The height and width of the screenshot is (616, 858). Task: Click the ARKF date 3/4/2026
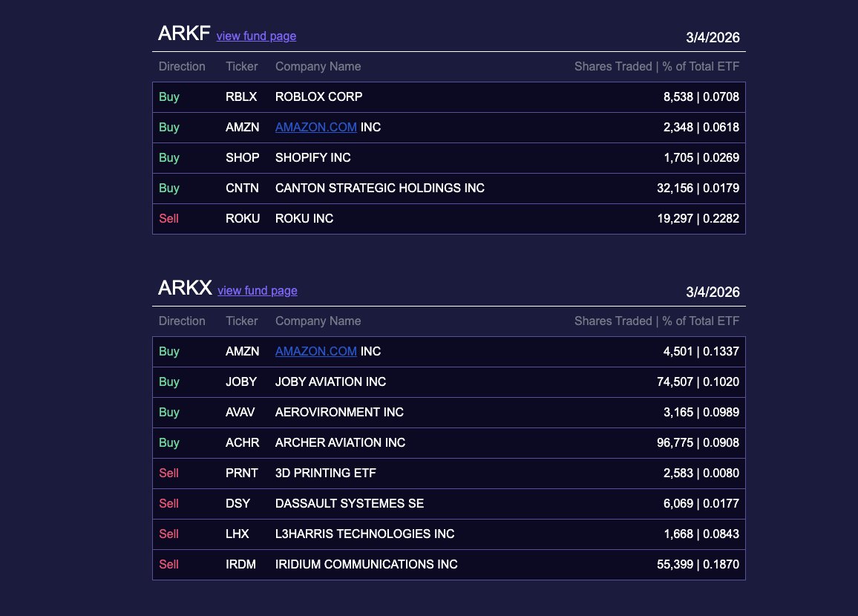point(713,37)
